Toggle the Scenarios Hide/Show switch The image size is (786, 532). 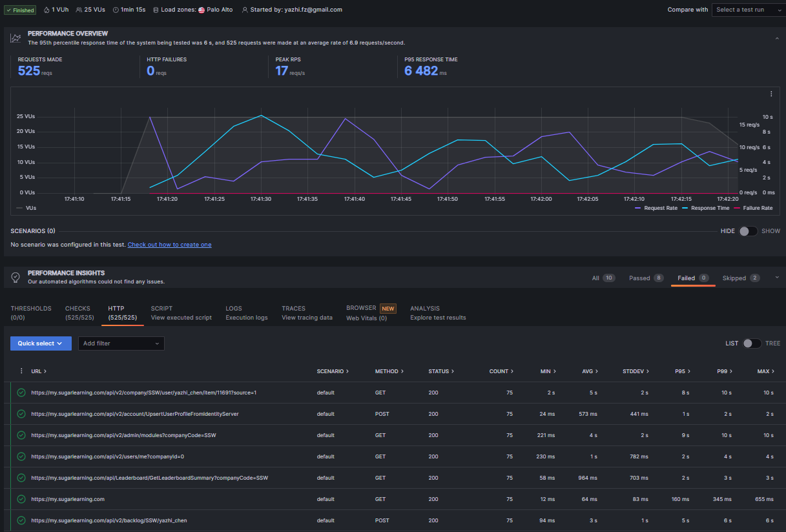(x=749, y=231)
